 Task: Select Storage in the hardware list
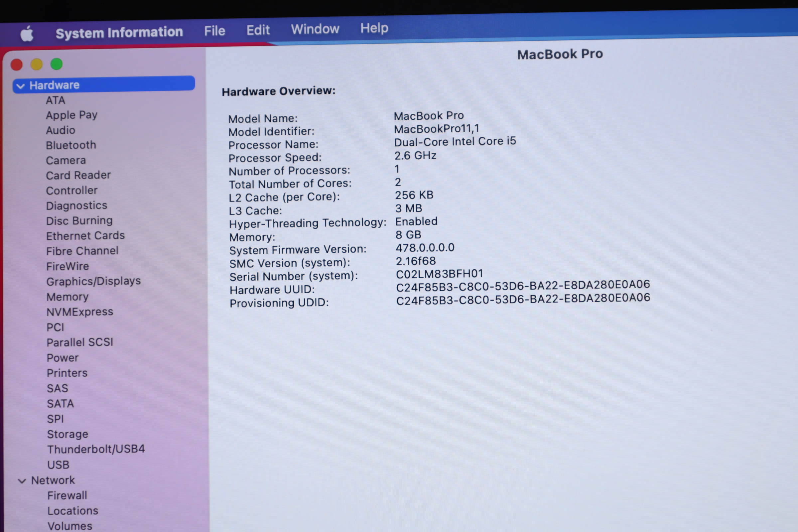tap(67, 434)
